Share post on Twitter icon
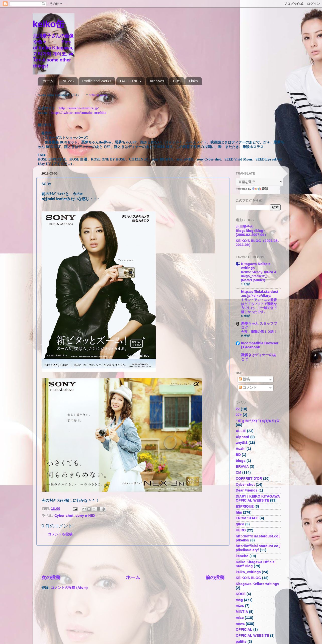322x644 pixels. (94, 509)
